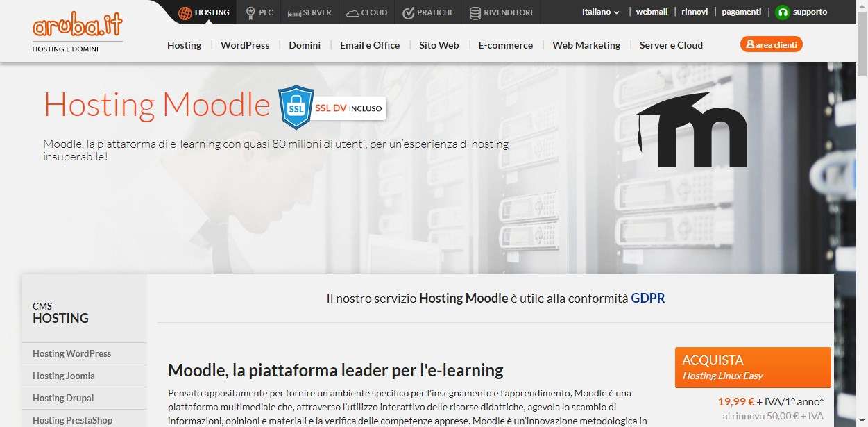This screenshot has height=427, width=868.
Task: Click area clienti login button
Action: click(771, 43)
